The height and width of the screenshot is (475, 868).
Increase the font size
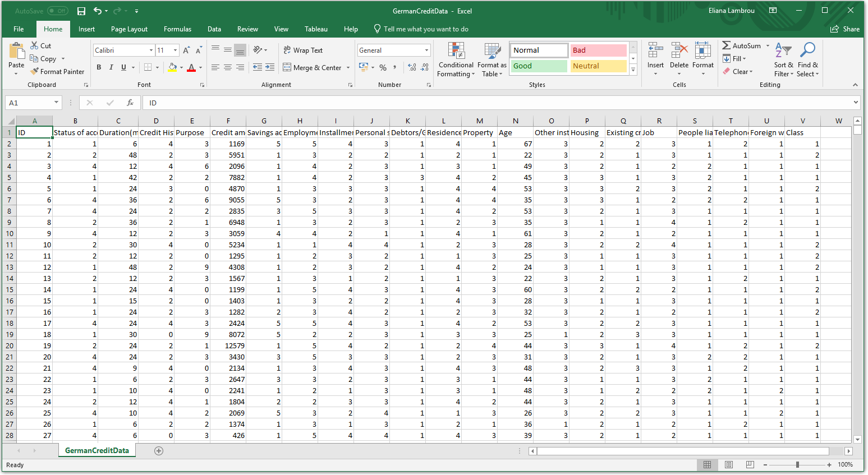[186, 50]
